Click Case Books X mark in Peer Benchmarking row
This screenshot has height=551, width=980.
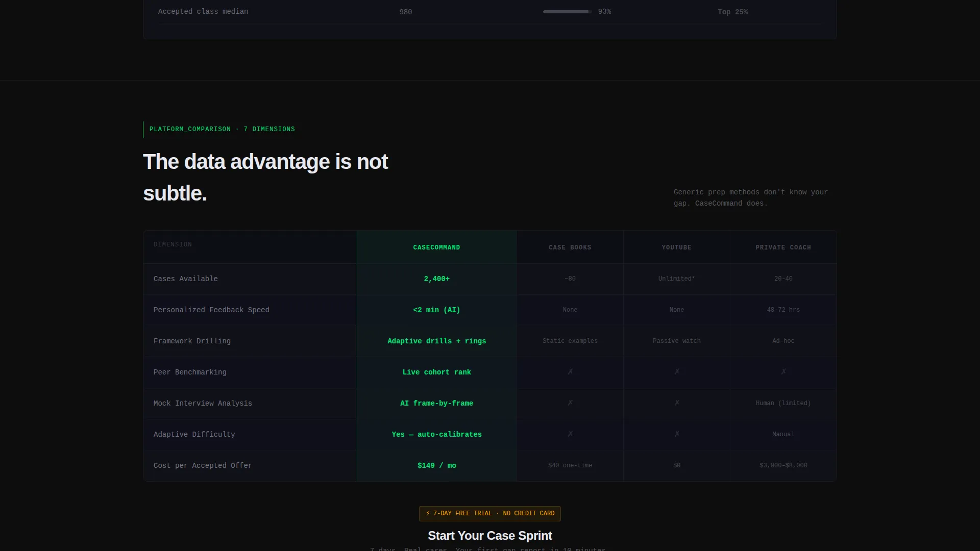570,372
